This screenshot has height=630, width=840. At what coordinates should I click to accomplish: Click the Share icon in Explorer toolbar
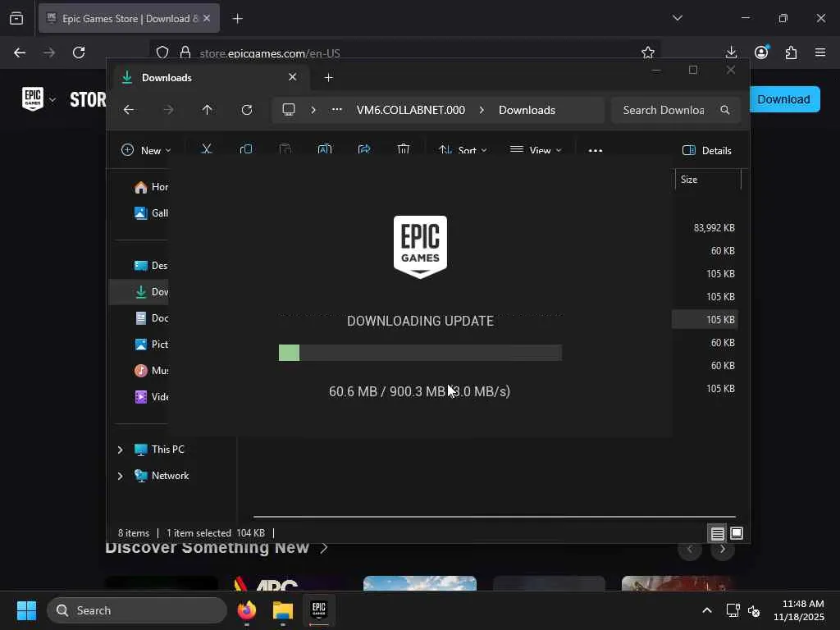point(364,149)
